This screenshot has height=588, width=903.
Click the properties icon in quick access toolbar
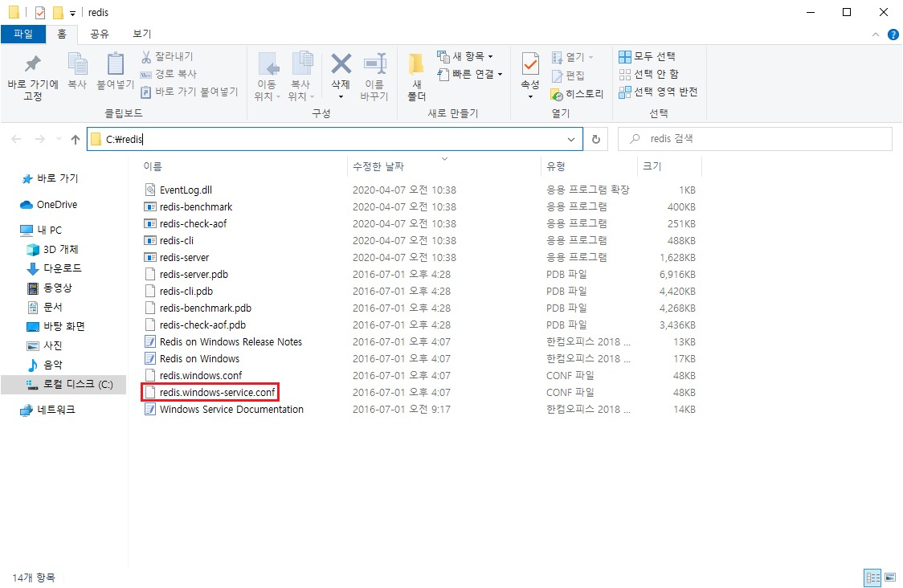point(39,12)
